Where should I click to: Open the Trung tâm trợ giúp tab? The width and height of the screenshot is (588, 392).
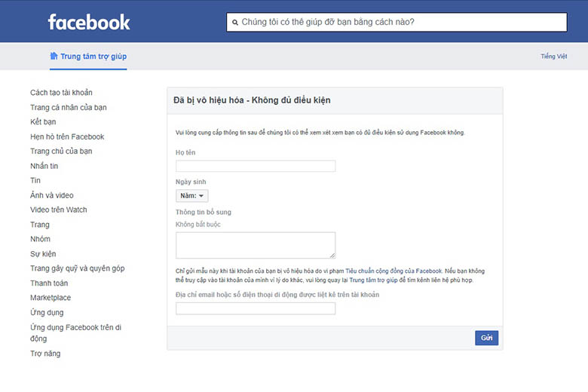pos(88,57)
